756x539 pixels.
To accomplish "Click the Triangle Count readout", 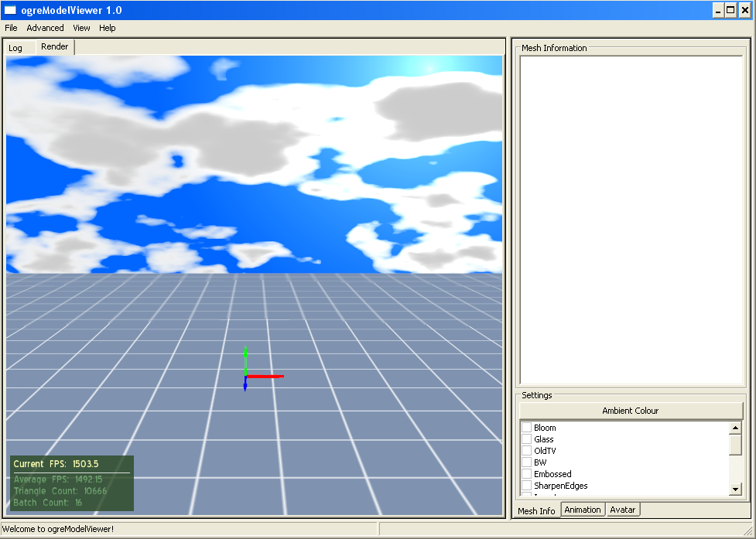I will 60,491.
